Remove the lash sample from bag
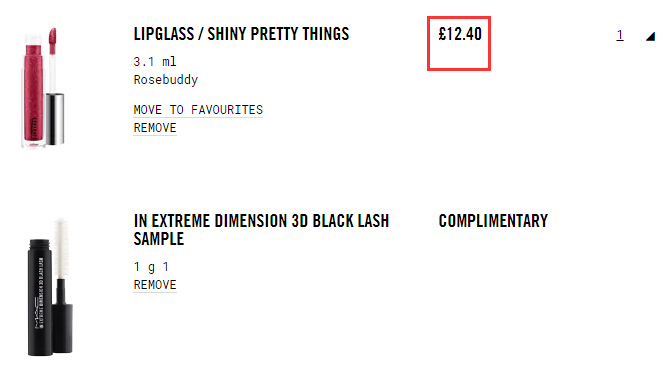 tap(155, 285)
